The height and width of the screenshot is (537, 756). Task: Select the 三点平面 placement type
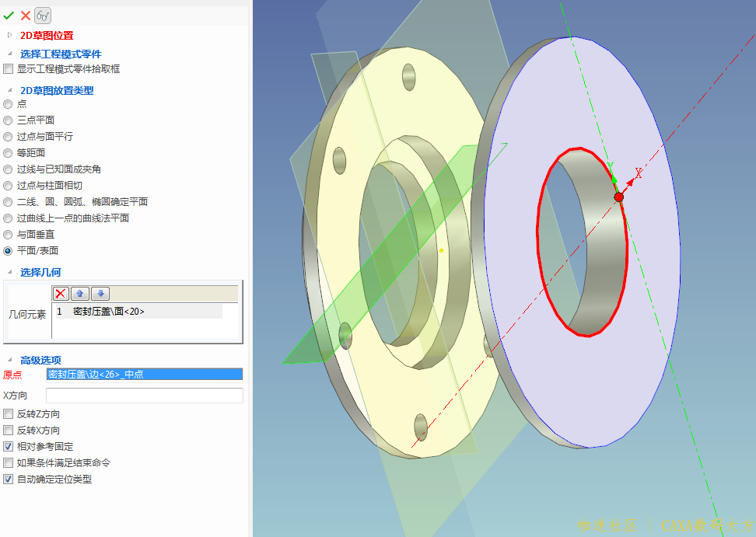pos(9,120)
